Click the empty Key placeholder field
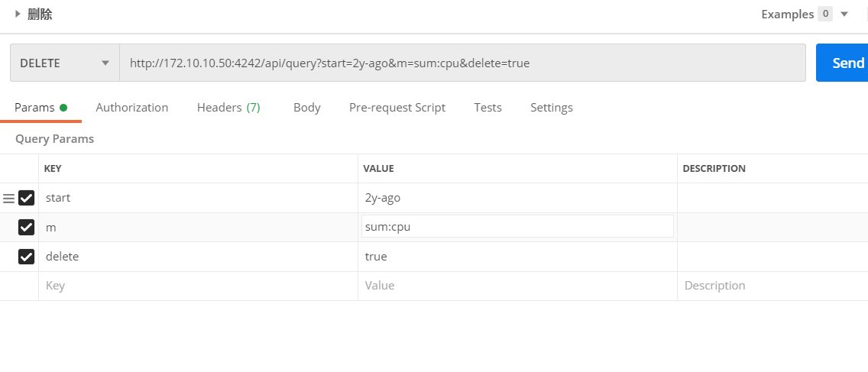 pos(198,286)
